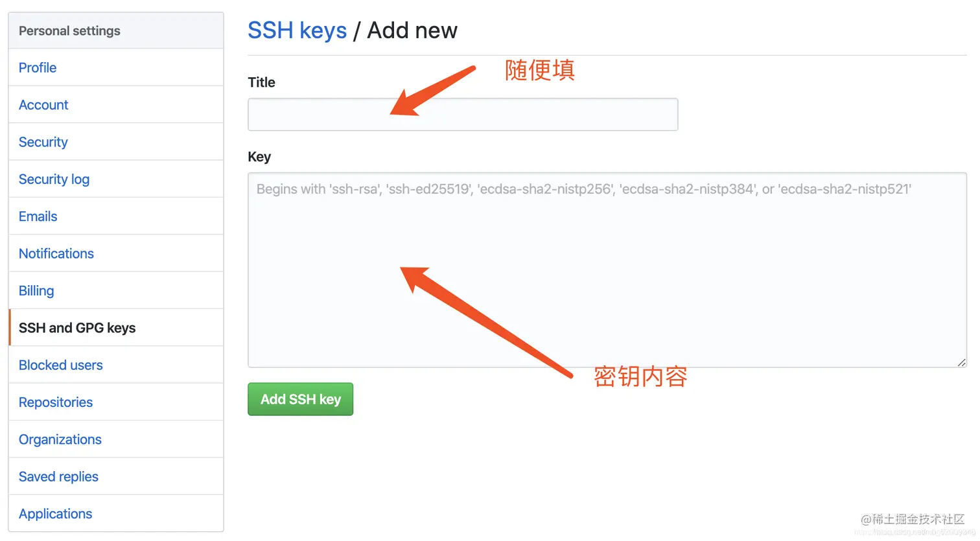View the Security log

point(116,179)
